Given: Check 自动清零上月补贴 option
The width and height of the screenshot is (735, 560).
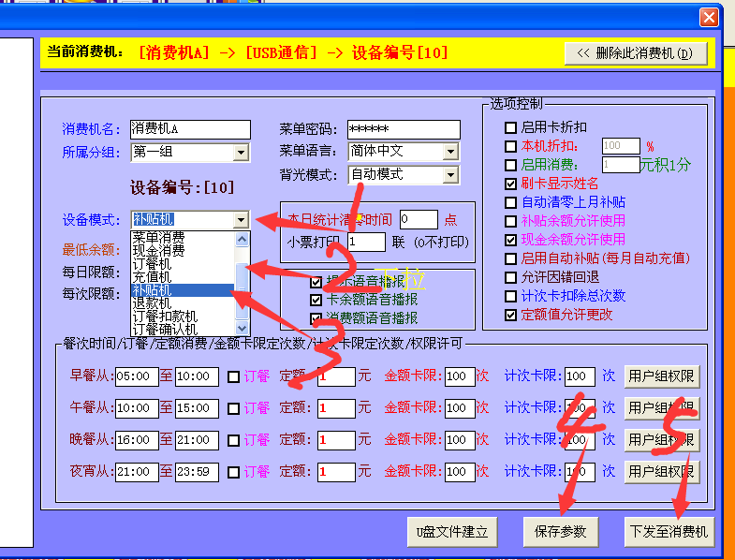Looking at the screenshot, I should click(x=510, y=202).
